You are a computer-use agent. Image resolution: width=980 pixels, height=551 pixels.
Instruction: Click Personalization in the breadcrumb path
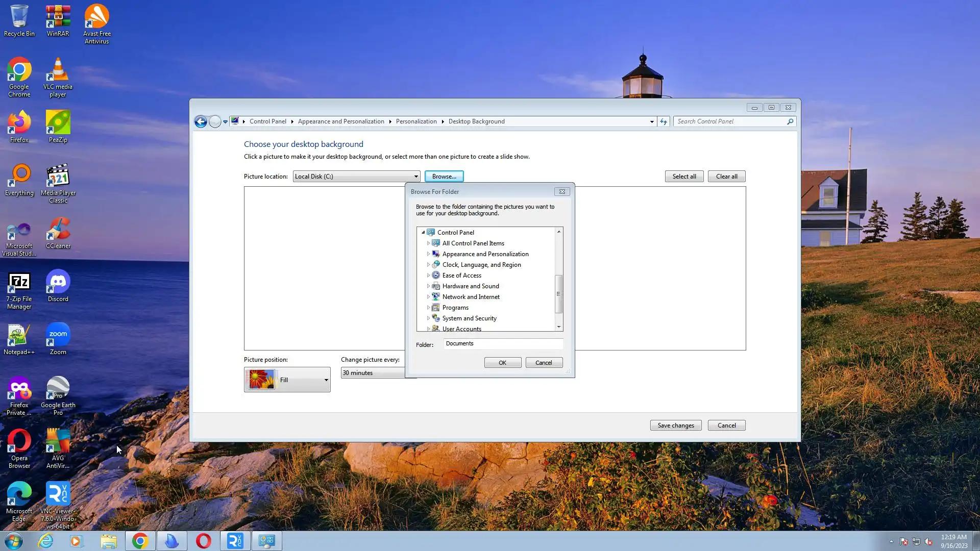(x=416, y=121)
